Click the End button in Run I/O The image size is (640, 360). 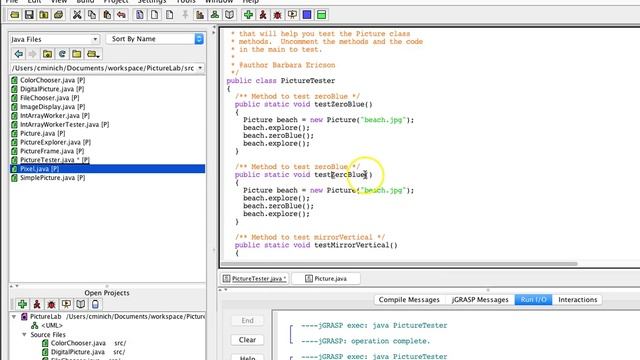[x=247, y=320]
